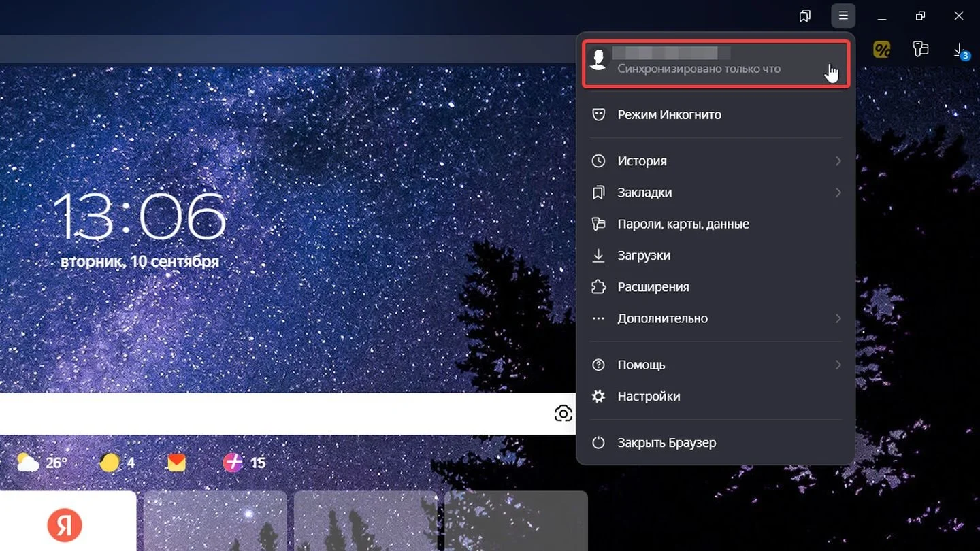Viewport: 980px width, 551px height.
Task: Select Режим Инкогнито menu item
Action: (x=715, y=115)
